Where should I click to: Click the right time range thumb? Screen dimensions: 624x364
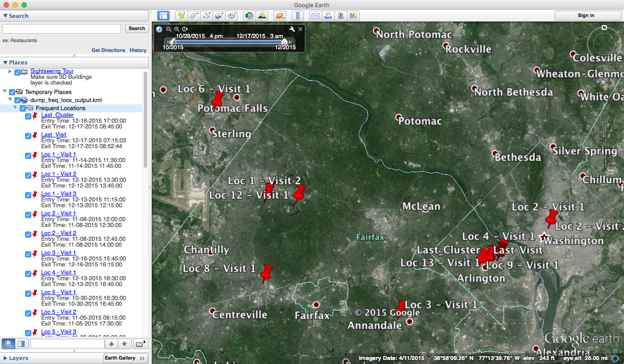pyautogui.click(x=284, y=42)
